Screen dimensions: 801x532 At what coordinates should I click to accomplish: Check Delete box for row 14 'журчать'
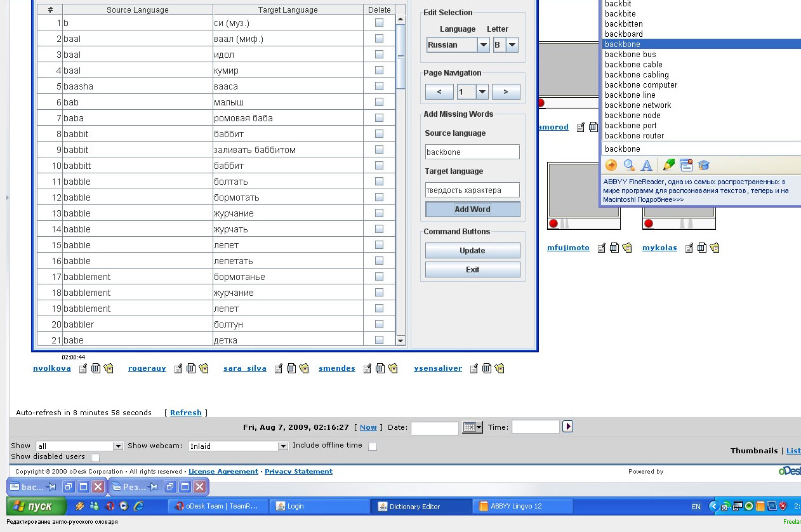(x=379, y=229)
